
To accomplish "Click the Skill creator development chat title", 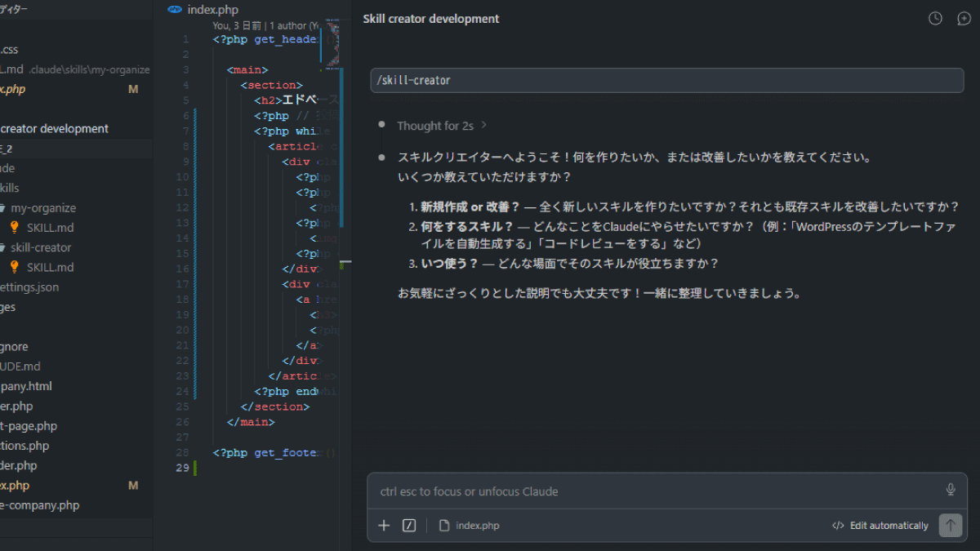I will coord(431,19).
